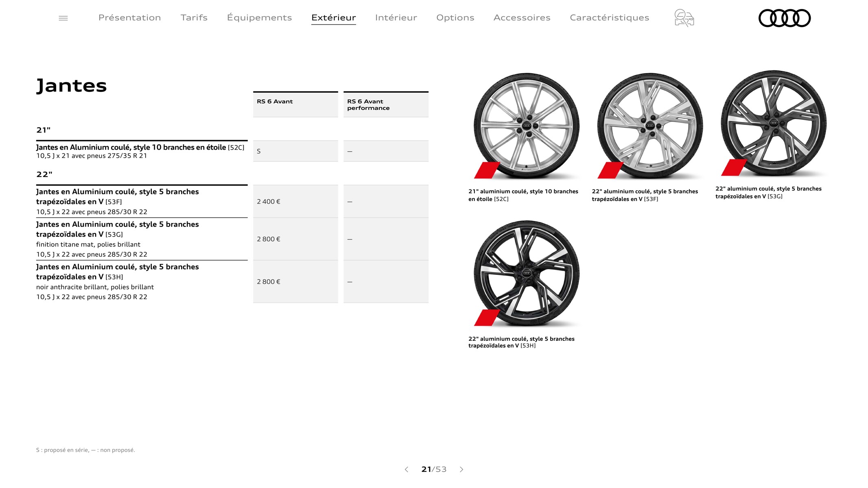Select the 53H wheel row title
This screenshot has width=868, height=488.
pos(118,272)
